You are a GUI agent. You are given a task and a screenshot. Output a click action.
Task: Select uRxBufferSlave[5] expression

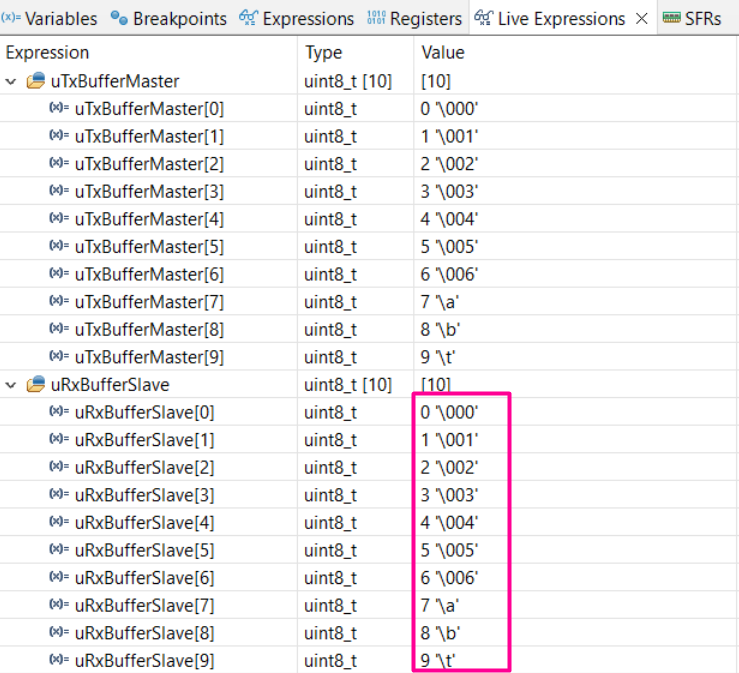pos(144,550)
